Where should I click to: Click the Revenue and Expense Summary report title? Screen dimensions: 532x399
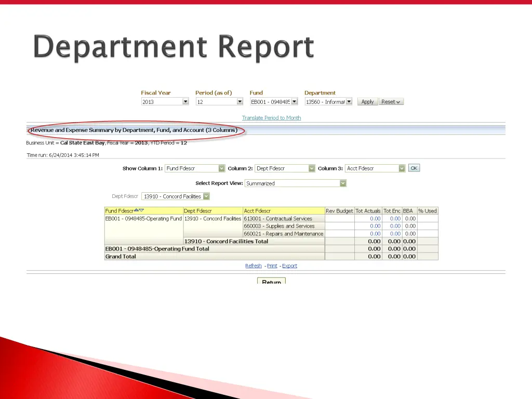[x=134, y=130]
